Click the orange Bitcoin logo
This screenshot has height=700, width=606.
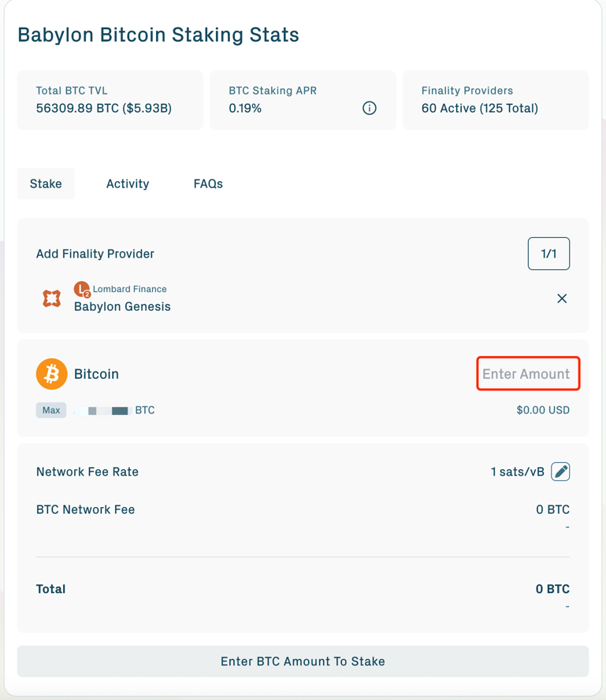(51, 374)
